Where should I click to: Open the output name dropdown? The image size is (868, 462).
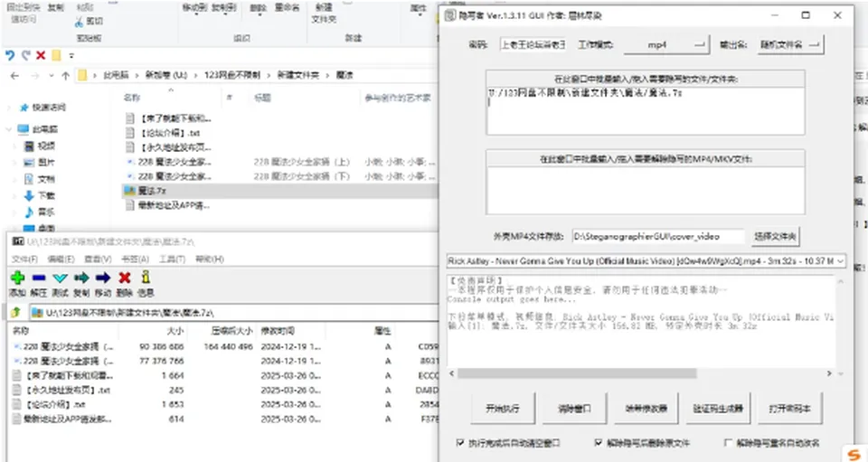point(790,45)
